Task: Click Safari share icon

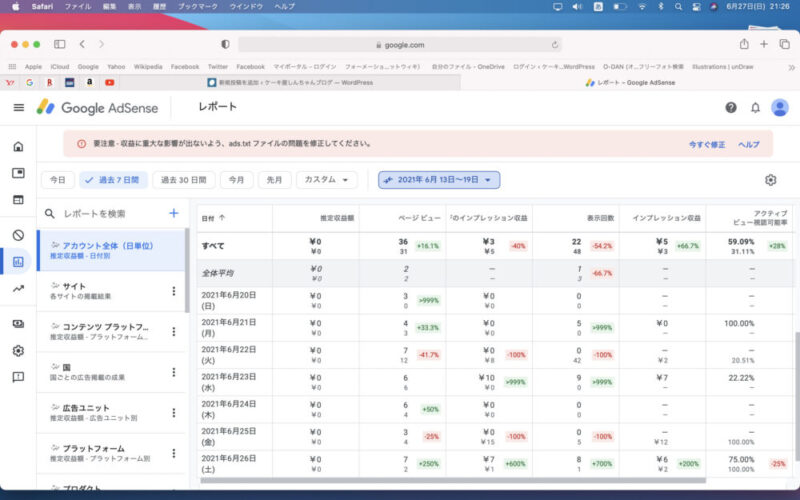Action: click(x=744, y=44)
